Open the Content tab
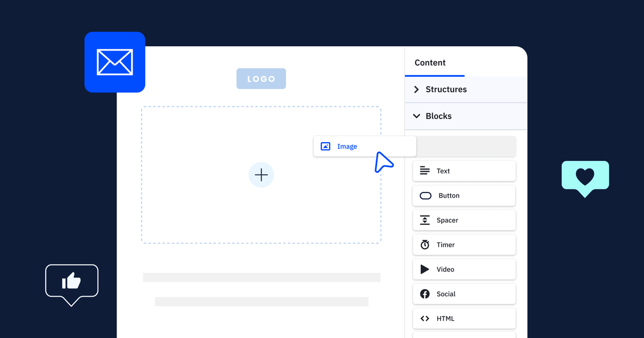Viewport: 644px width, 338px height. (435, 62)
